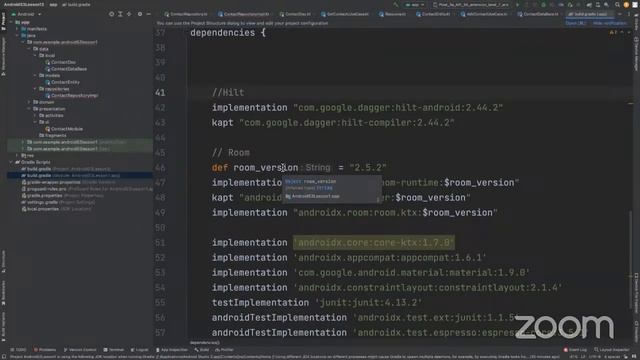
Task: Click Hide notification link
Action: [610, 23]
